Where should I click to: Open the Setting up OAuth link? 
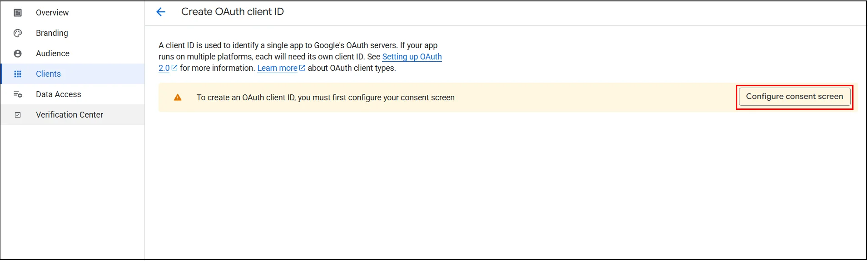pos(412,57)
